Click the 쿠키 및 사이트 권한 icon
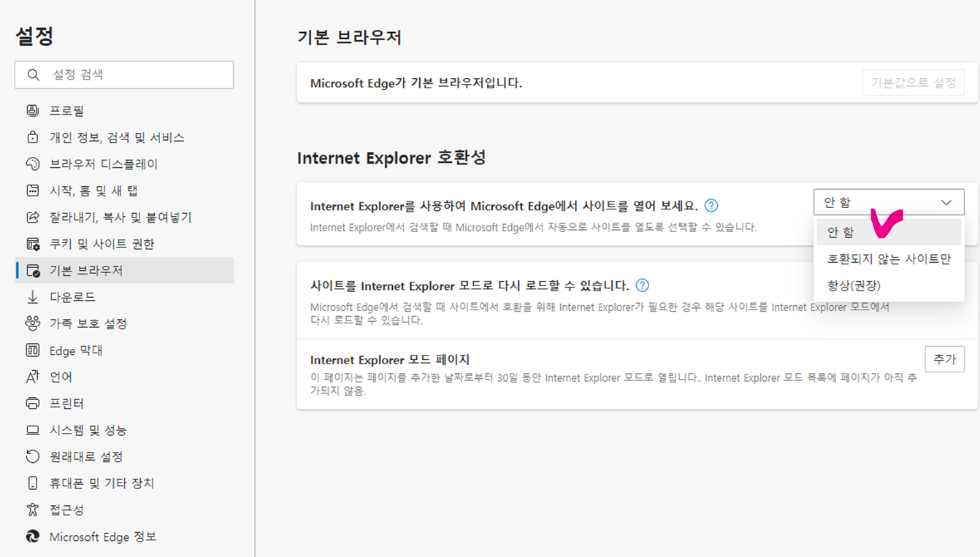 tap(32, 244)
